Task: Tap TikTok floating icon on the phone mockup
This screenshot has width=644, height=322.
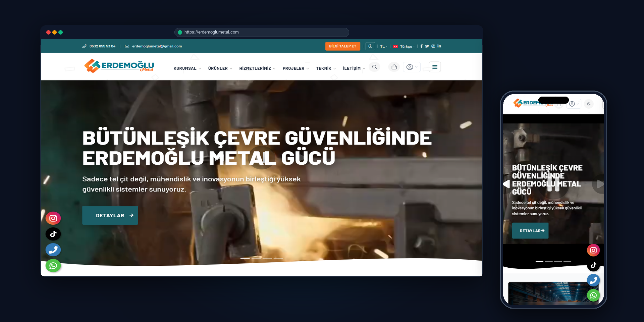Action: (593, 265)
